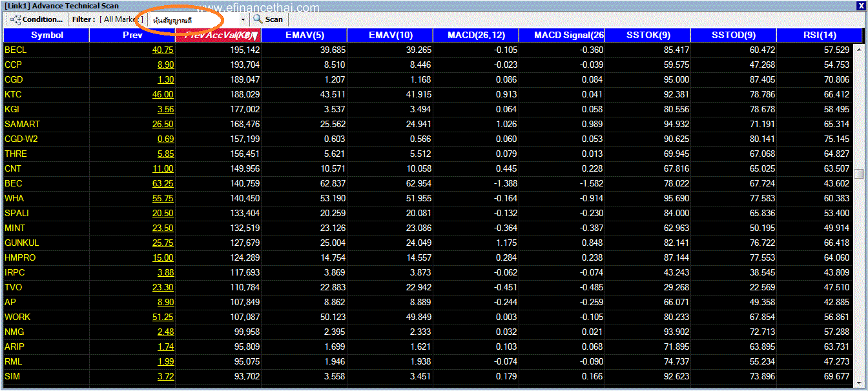Image resolution: width=868 pixels, height=391 pixels.
Task: Sort by MACD Signal column header
Action: tap(562, 35)
